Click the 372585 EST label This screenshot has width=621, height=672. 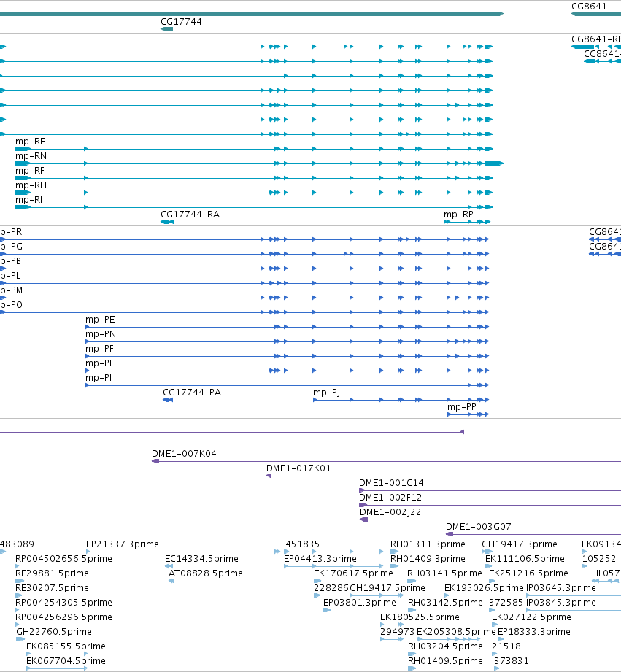[x=506, y=602]
